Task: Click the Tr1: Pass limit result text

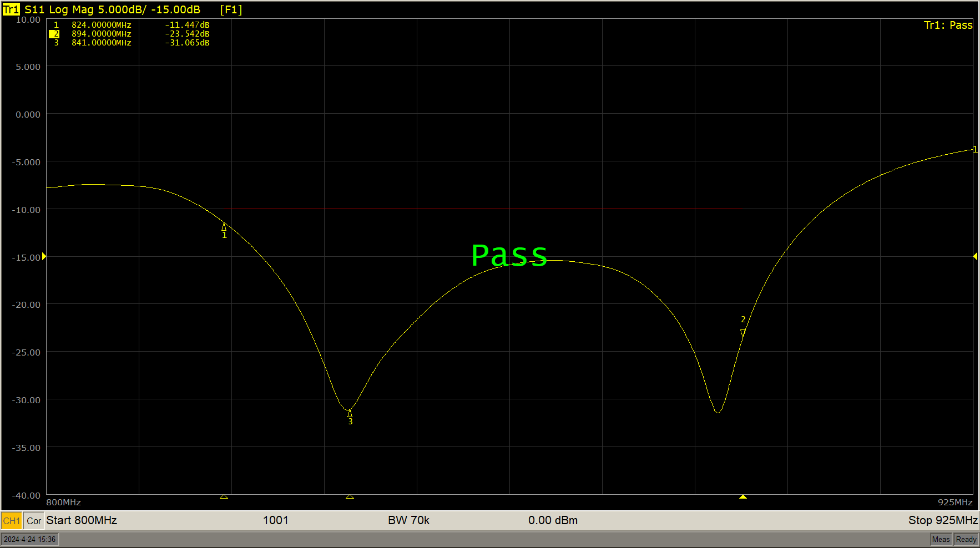Action: [x=948, y=25]
